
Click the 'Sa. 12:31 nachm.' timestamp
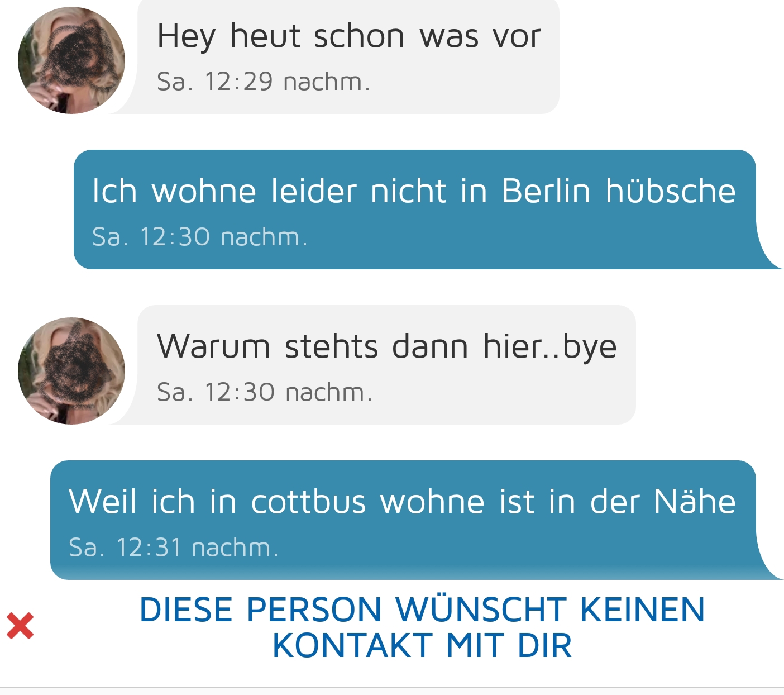pyautogui.click(x=174, y=548)
